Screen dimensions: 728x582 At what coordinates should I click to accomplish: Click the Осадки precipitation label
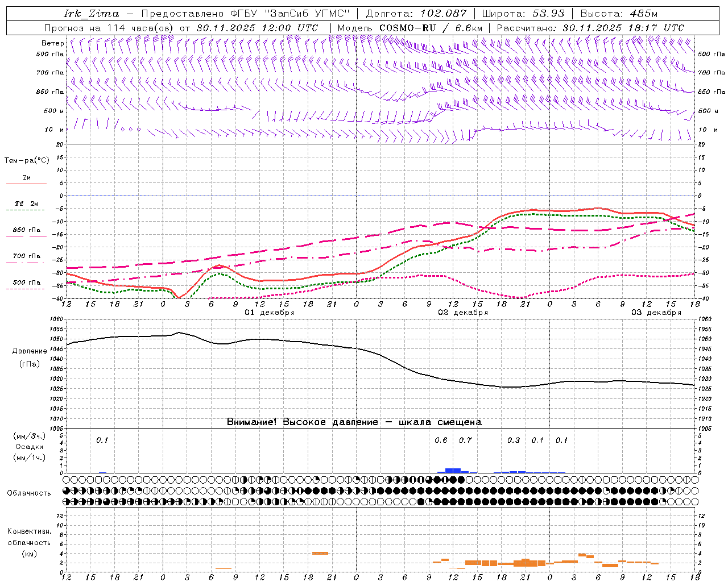[30, 447]
